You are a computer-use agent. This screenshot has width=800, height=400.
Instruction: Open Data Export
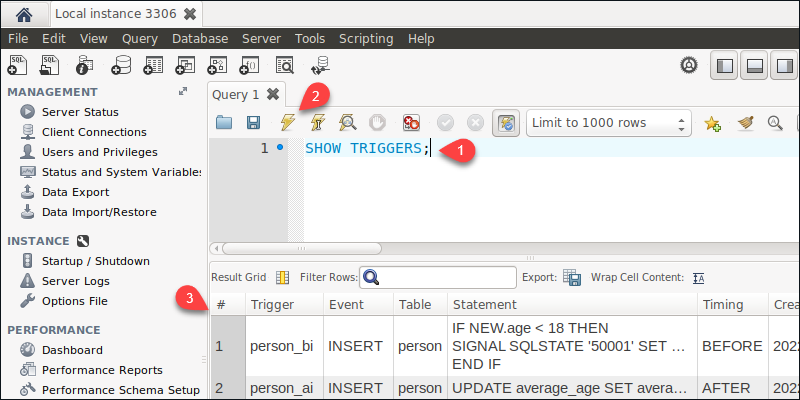point(76,192)
